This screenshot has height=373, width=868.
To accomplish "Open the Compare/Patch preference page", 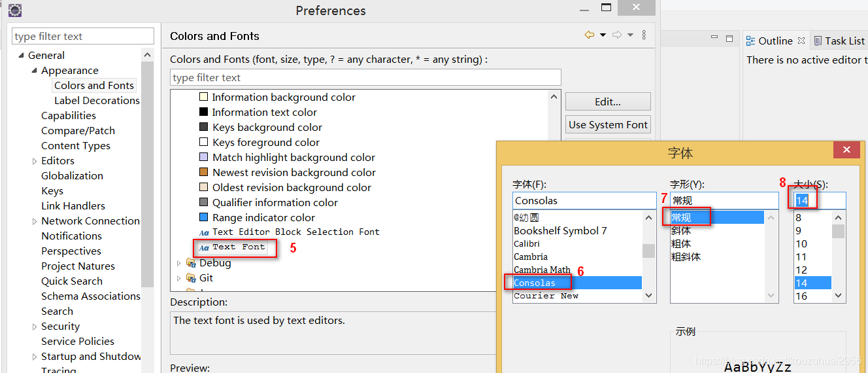I will pos(78,130).
